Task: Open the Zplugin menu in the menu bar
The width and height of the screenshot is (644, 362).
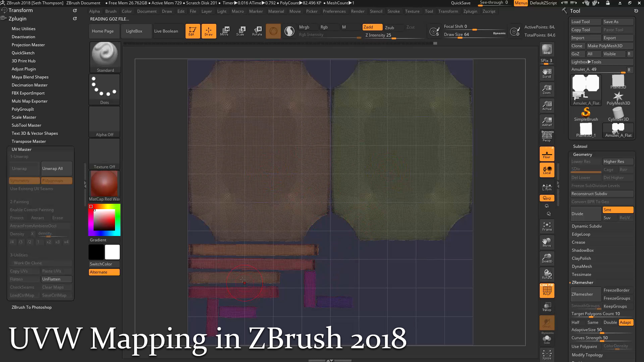Action: tap(470, 11)
